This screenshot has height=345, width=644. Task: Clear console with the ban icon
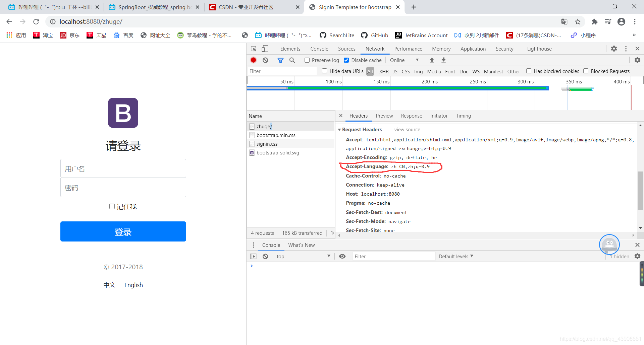(265, 257)
